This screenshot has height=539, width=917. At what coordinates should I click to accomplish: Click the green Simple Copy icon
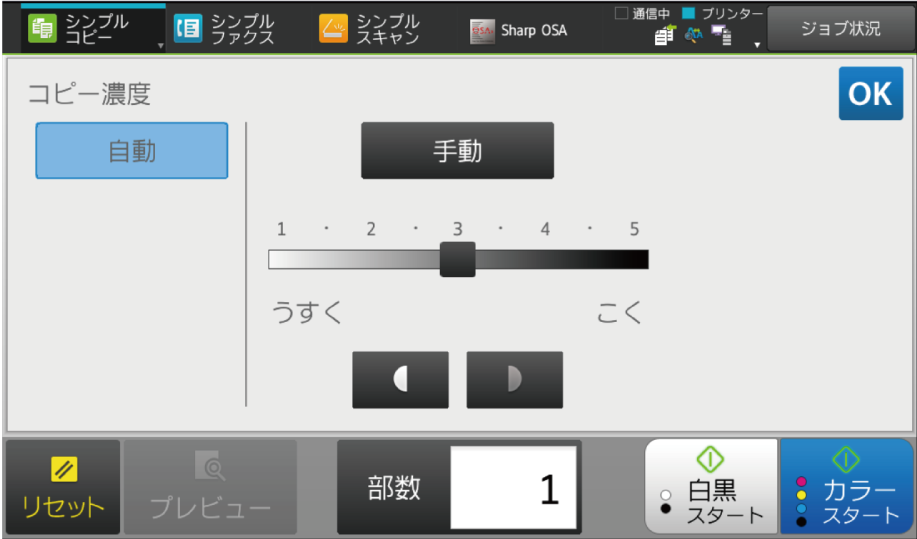click(43, 29)
